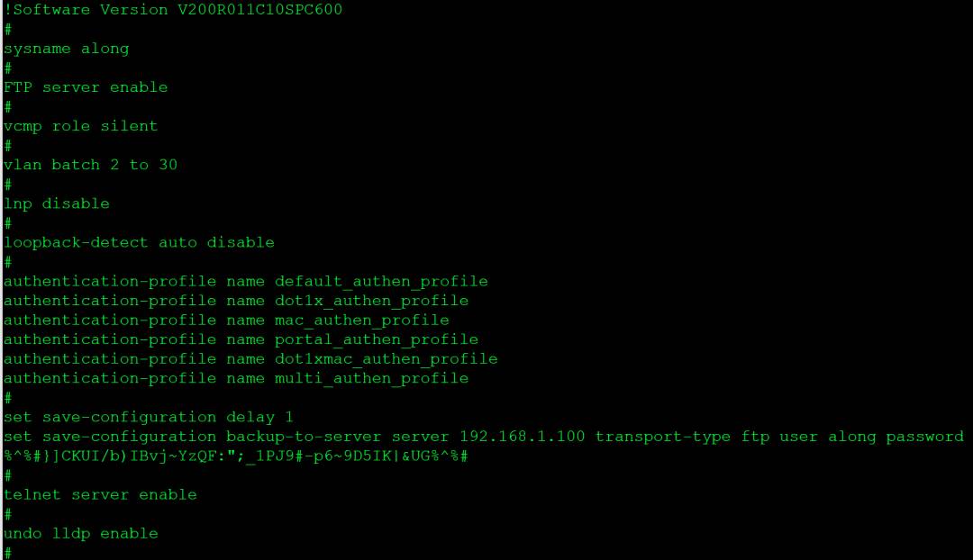The width and height of the screenshot is (973, 560).
Task: Select the FTP server enable text
Action: (x=86, y=87)
